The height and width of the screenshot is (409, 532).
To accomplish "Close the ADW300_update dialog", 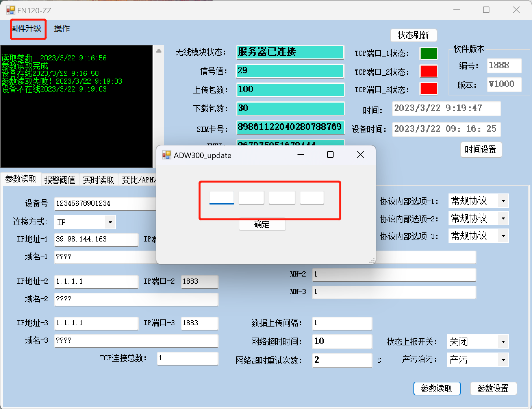I will 360,155.
